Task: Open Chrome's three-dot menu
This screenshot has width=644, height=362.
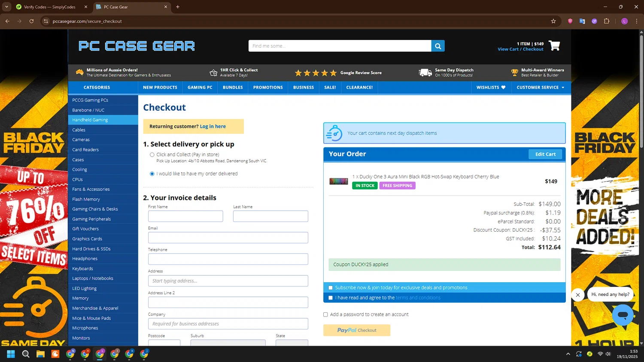Action: point(637,21)
